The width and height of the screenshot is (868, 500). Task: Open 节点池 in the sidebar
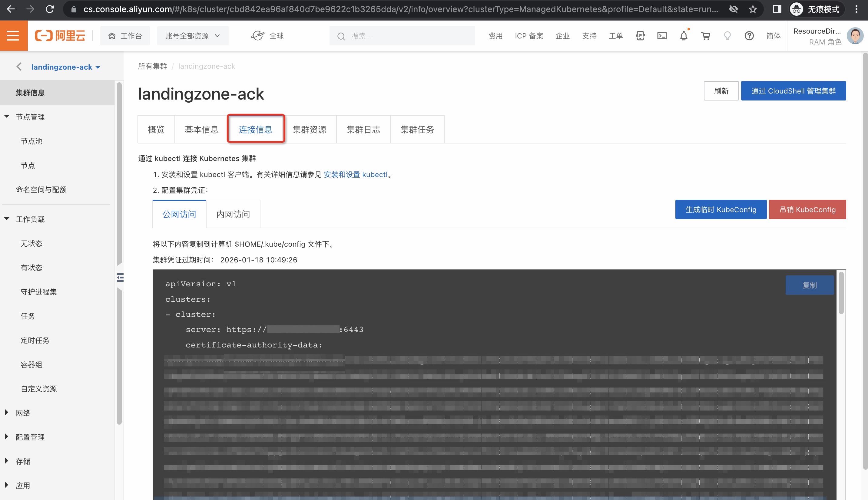point(31,141)
